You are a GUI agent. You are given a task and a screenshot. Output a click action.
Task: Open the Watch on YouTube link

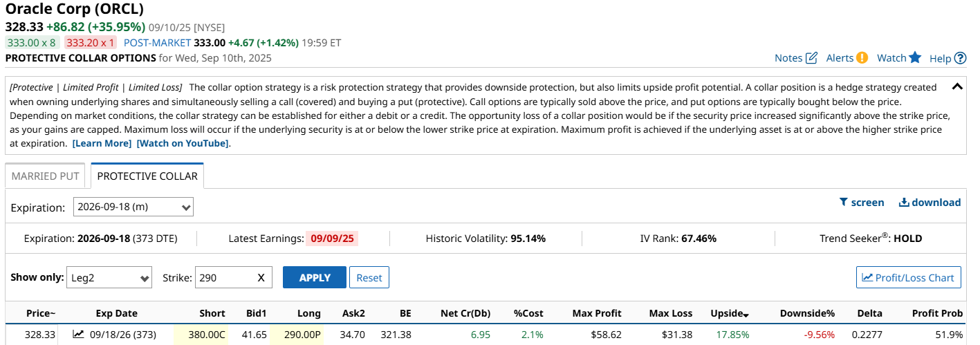click(183, 143)
